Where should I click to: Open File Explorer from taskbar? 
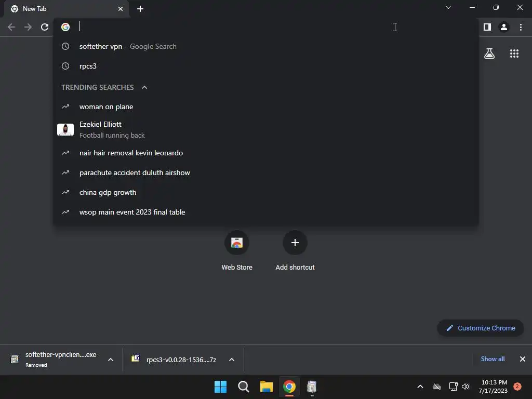click(267, 387)
